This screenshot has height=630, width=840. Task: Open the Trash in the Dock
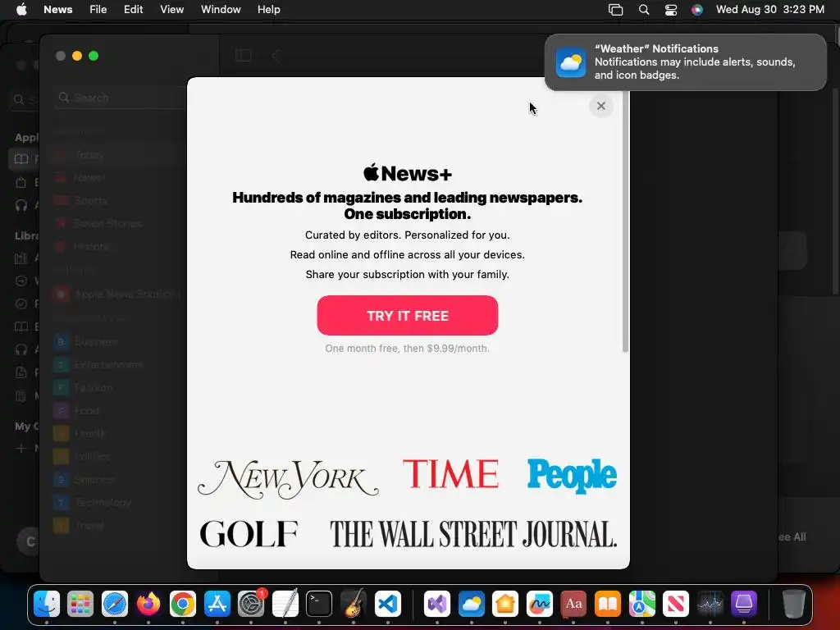(x=794, y=605)
